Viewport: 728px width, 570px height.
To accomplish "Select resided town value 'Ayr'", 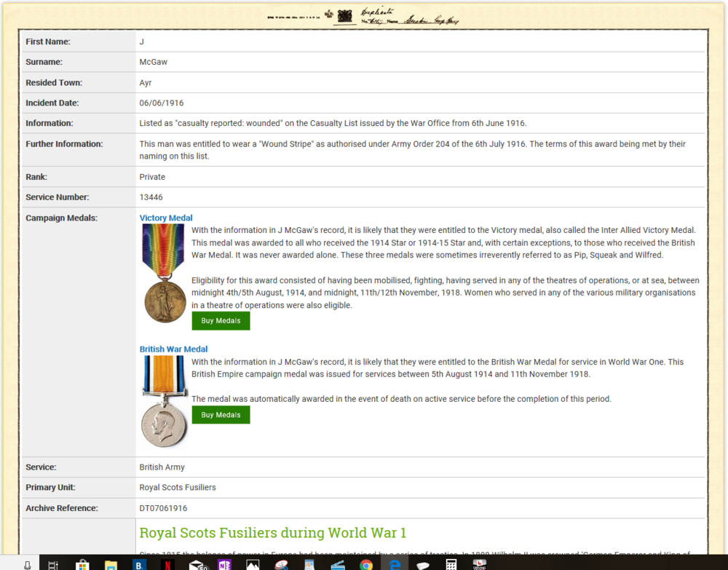I will (x=146, y=82).
